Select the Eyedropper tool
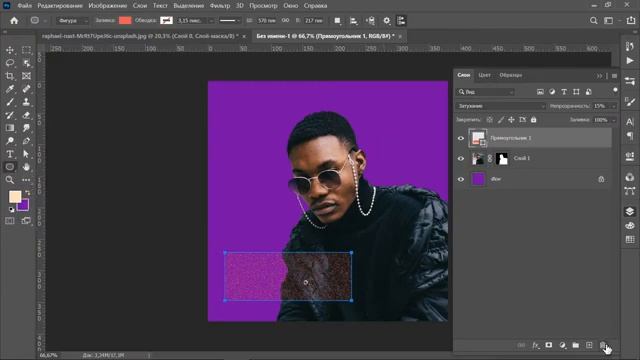640x360 pixels. coord(10,89)
